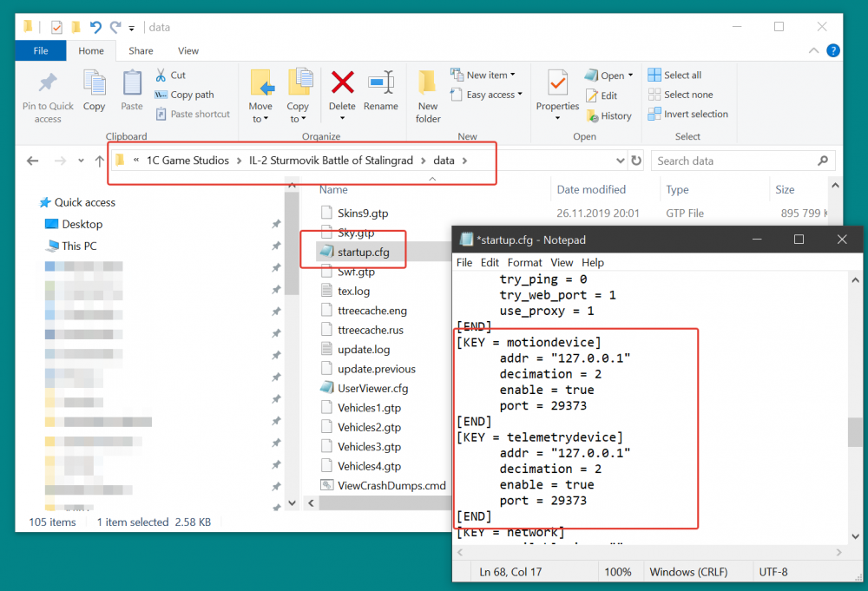Open Notepad Format menu
This screenshot has width=868, height=591.
[524, 263]
